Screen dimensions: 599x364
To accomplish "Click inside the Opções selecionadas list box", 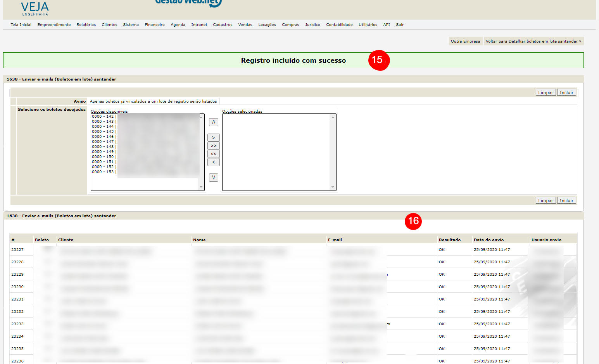I will pyautogui.click(x=276, y=152).
